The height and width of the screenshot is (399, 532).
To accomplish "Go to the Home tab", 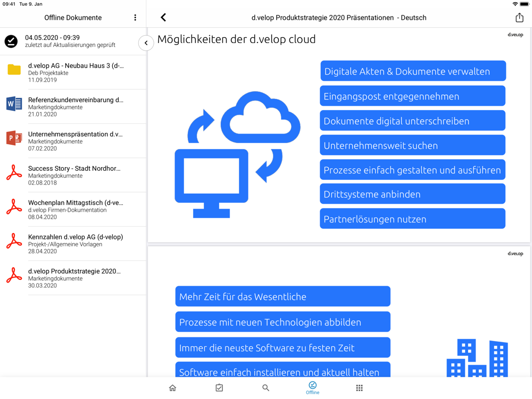I will 173,388.
